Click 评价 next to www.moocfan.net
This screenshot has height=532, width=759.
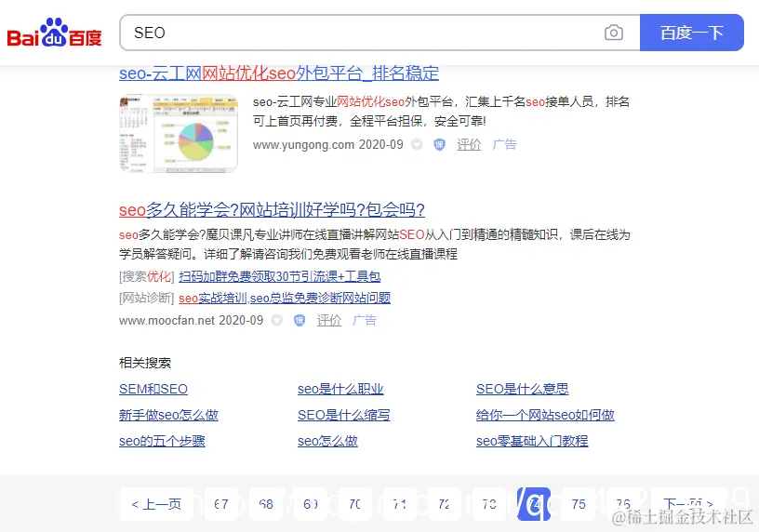click(329, 320)
